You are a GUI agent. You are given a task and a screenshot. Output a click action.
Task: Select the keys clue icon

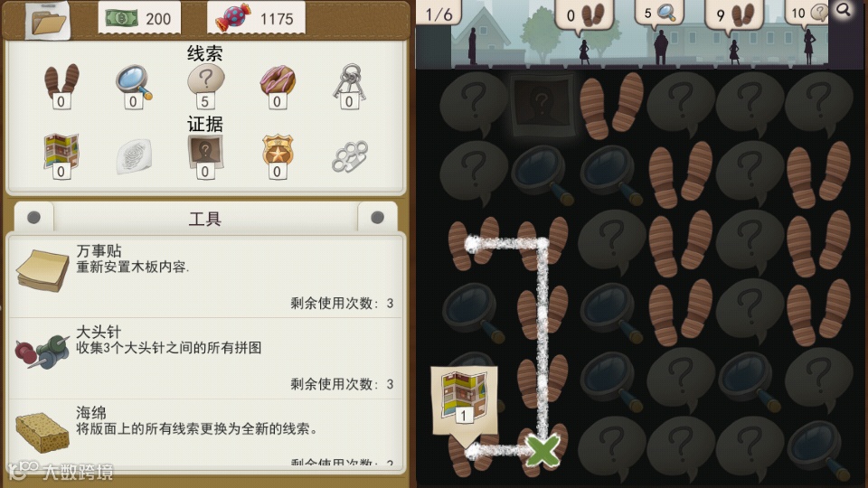(x=349, y=82)
